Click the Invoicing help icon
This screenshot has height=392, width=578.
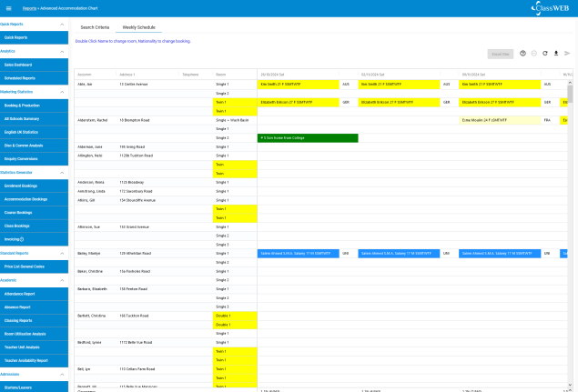click(x=35, y=239)
